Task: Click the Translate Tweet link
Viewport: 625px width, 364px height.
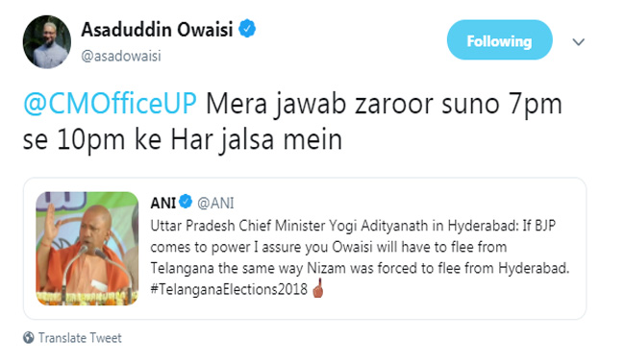Action: 80,338
